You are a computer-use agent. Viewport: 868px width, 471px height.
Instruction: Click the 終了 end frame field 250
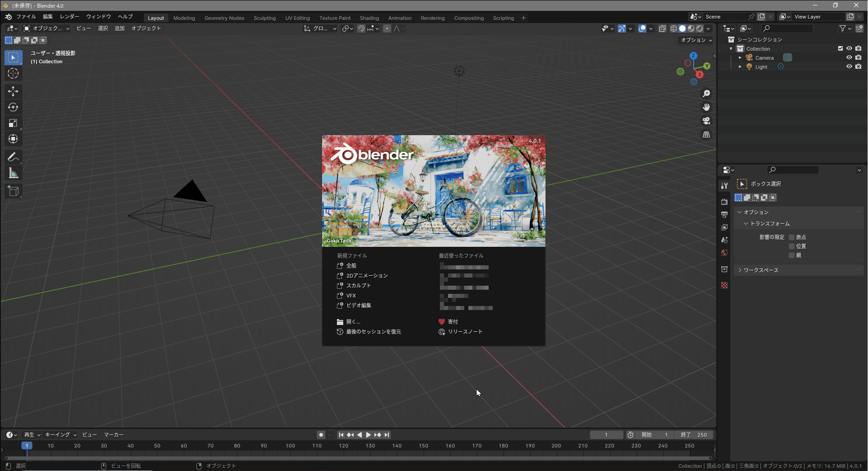tap(694, 435)
